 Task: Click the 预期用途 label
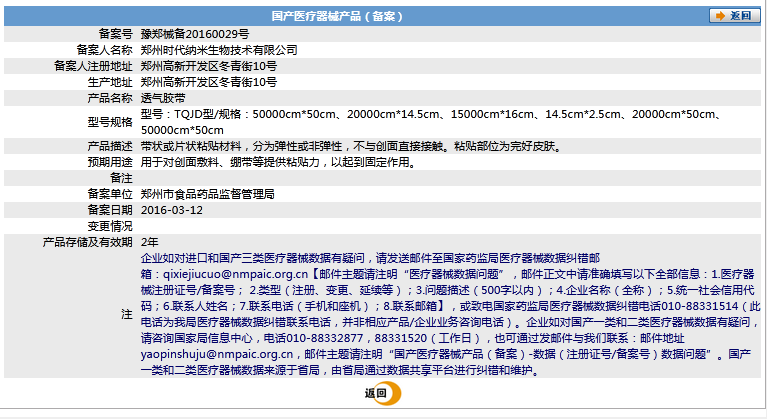(110, 162)
